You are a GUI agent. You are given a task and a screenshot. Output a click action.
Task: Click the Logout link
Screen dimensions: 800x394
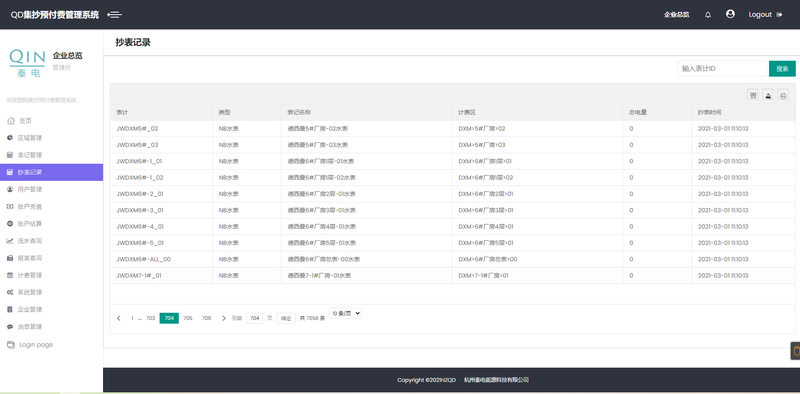pos(765,15)
